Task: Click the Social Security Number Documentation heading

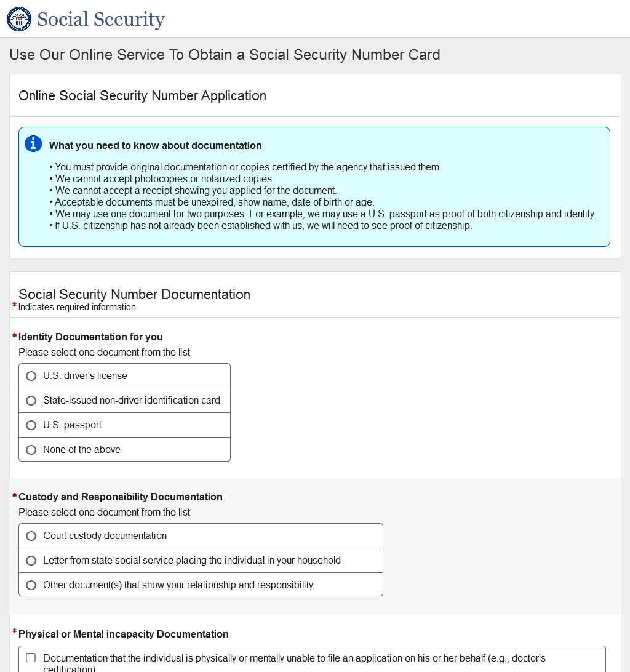Action: coord(134,294)
